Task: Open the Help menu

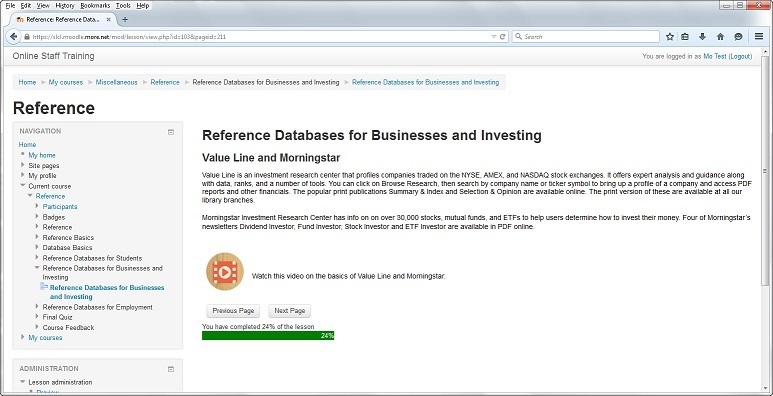Action: tap(142, 5)
